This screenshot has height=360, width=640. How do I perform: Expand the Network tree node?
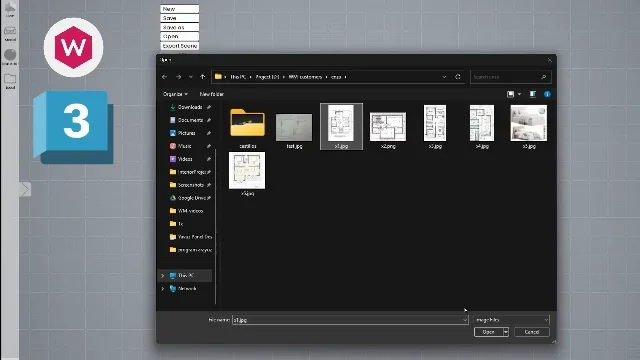click(x=163, y=289)
